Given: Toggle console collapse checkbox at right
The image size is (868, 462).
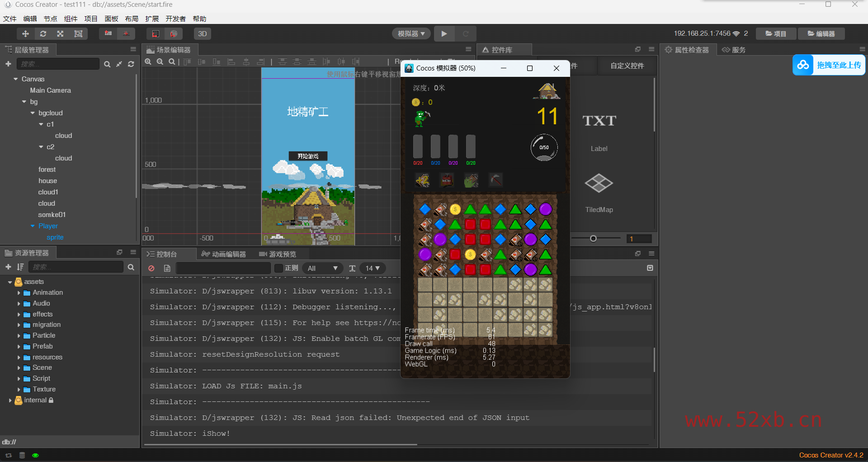Looking at the screenshot, I should pos(650,268).
